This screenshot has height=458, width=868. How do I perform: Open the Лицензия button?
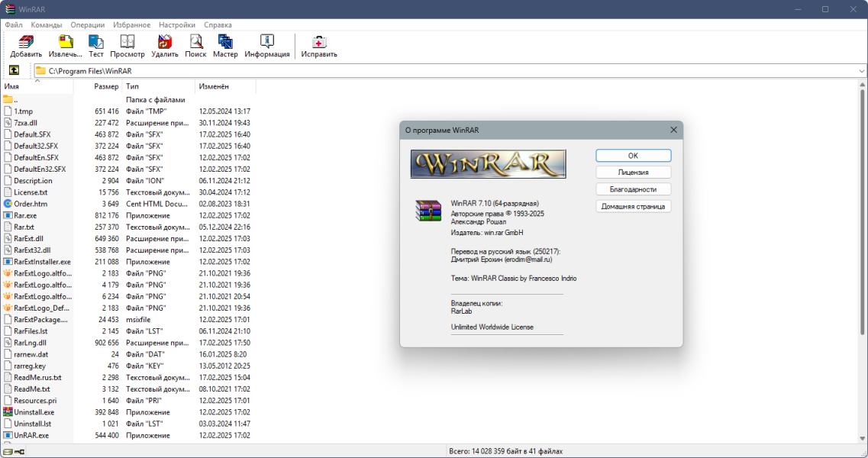click(x=634, y=173)
